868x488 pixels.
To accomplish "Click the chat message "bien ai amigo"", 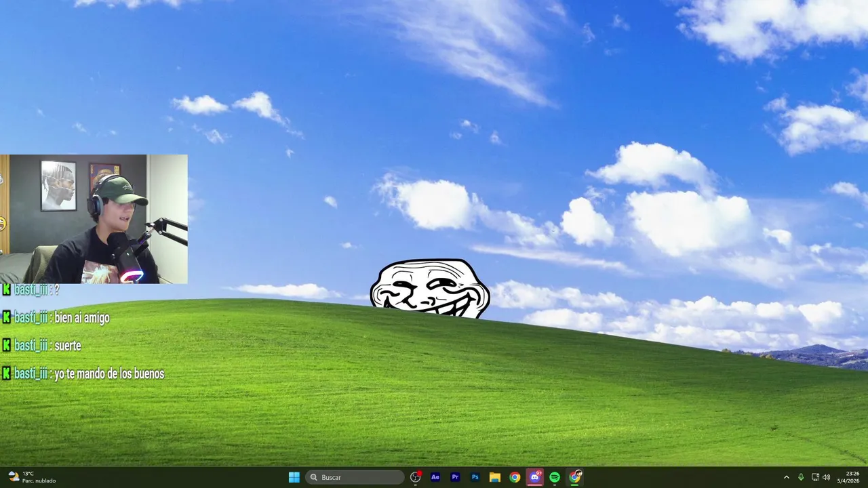I will point(81,317).
